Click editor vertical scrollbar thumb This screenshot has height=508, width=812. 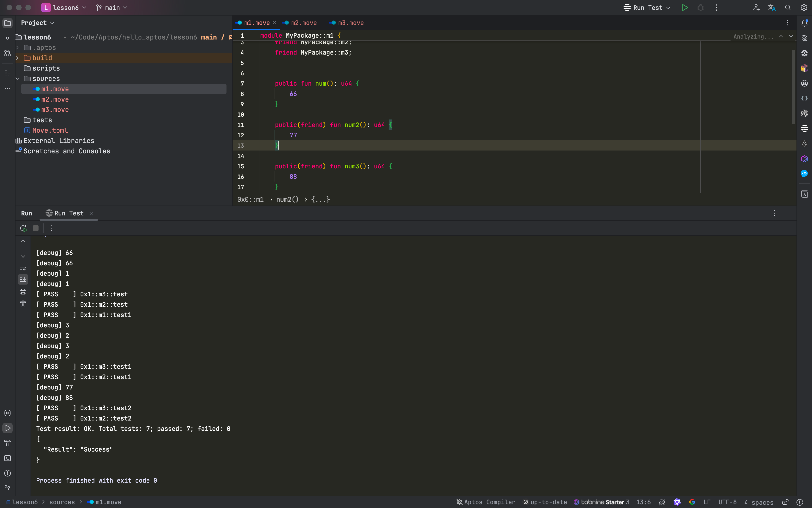[x=793, y=87]
